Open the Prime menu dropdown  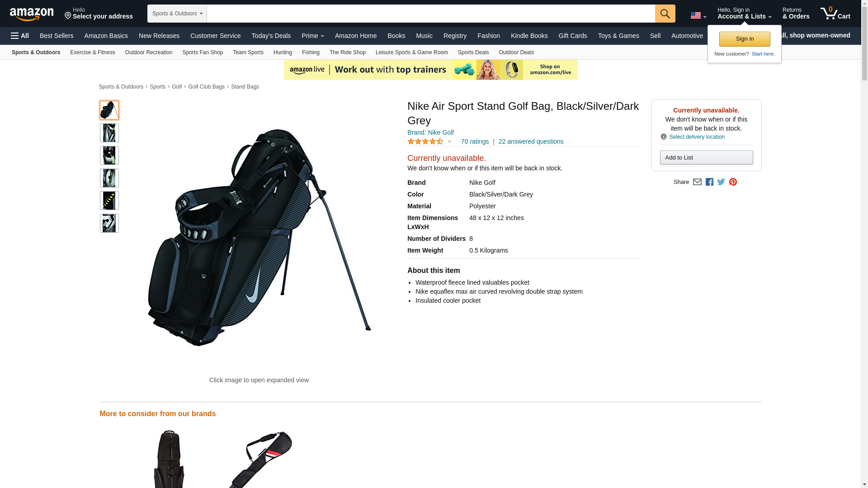click(x=313, y=36)
